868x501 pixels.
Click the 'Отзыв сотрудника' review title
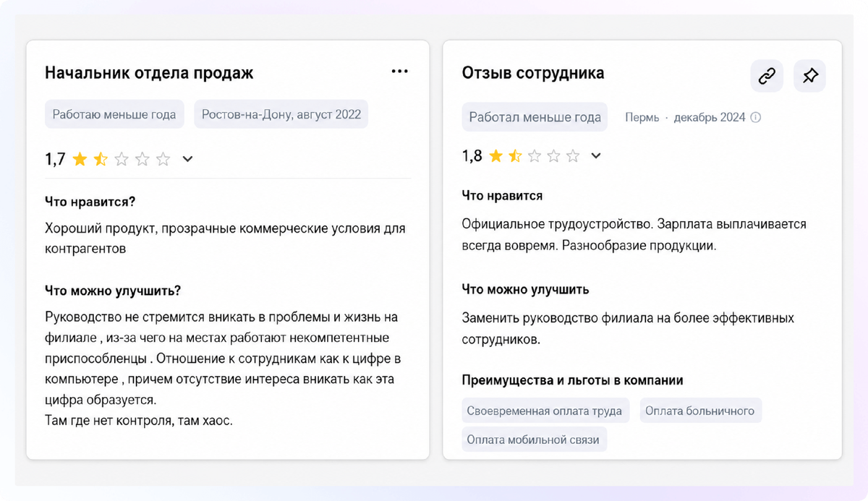pyautogui.click(x=533, y=72)
